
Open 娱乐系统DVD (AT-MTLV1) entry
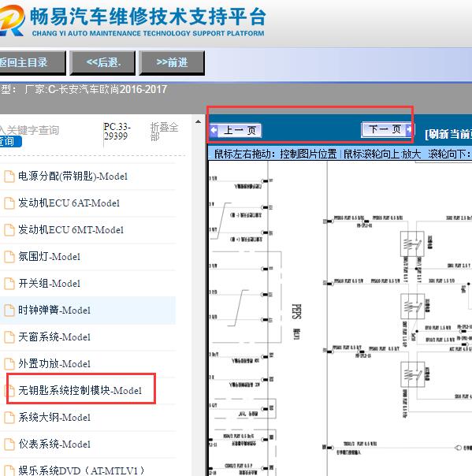click(x=81, y=470)
